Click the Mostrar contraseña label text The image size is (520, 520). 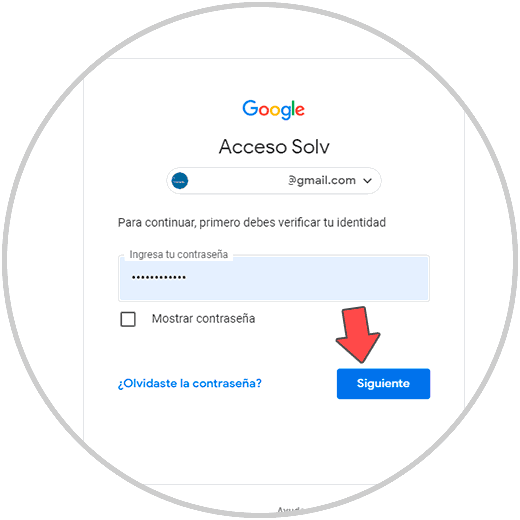coord(203,319)
